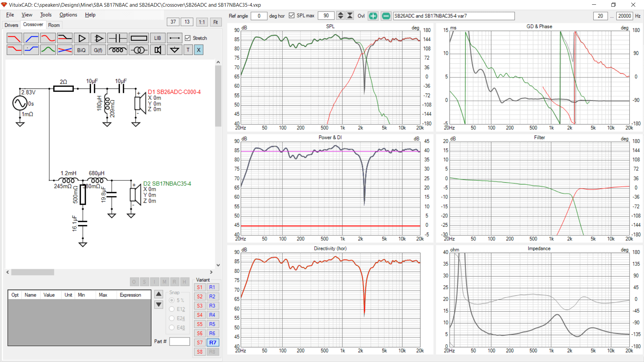This screenshot has width=644, height=362.
Task: Increase SPL max with up arrow
Action: [x=340, y=14]
